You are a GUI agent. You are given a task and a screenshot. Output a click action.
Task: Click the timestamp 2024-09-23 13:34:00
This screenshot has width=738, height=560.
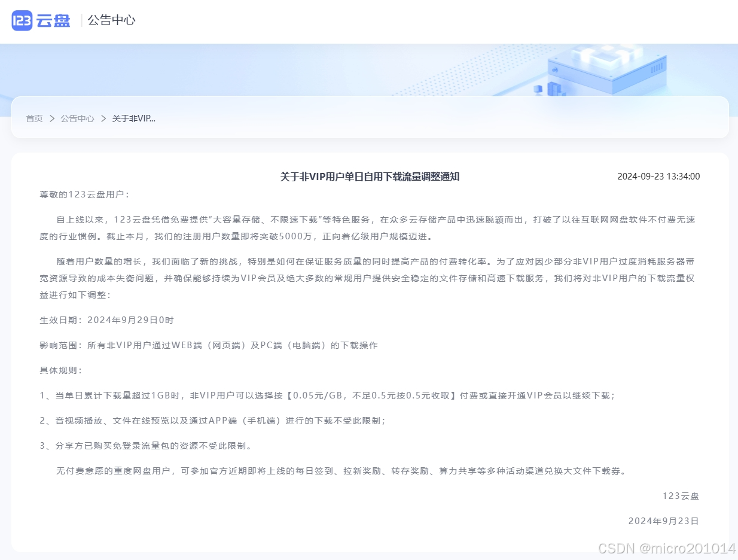(x=658, y=176)
